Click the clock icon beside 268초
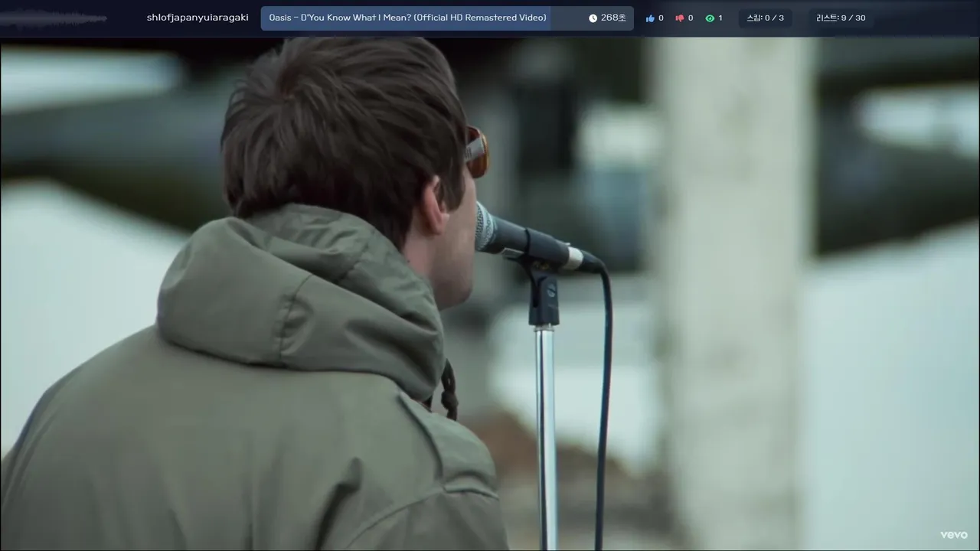The image size is (980, 551). click(593, 18)
